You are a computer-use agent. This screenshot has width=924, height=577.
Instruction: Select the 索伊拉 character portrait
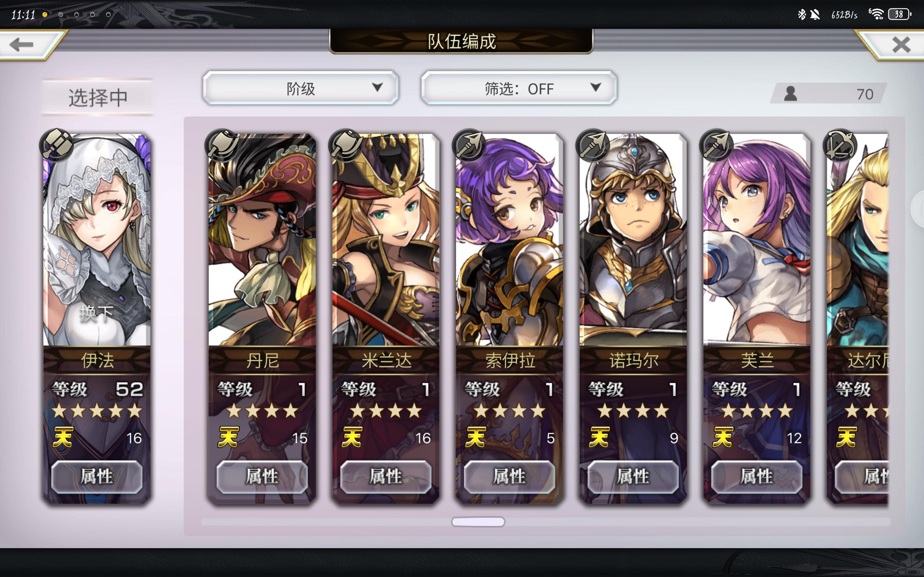tap(509, 240)
